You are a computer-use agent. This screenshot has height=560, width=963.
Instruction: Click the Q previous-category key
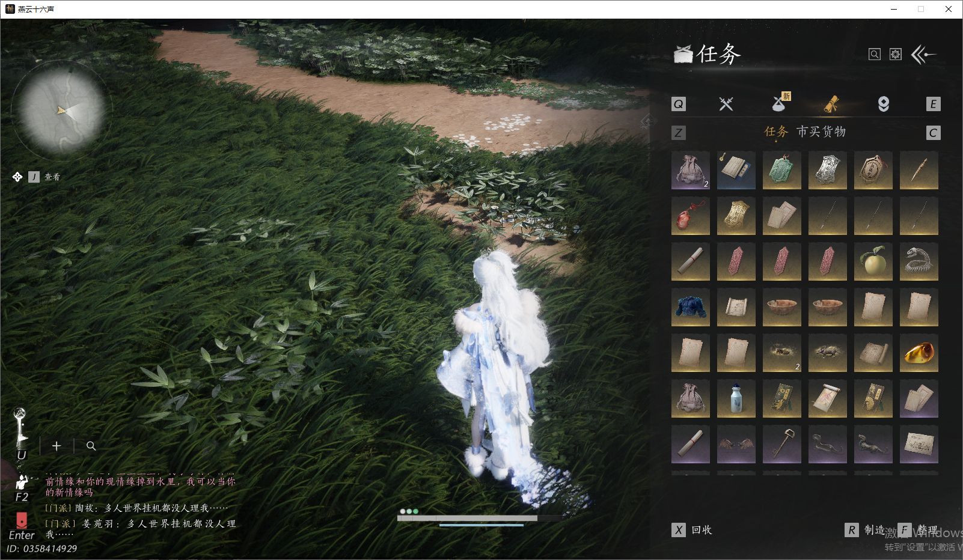(678, 104)
